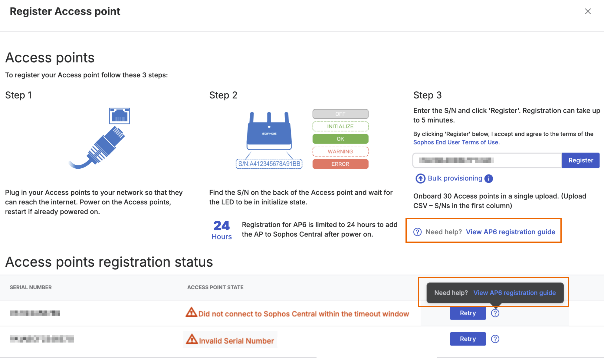Image resolution: width=604 pixels, height=364 pixels.
Task: Click the Sophos access point illustration
Action: pyautogui.click(x=269, y=131)
